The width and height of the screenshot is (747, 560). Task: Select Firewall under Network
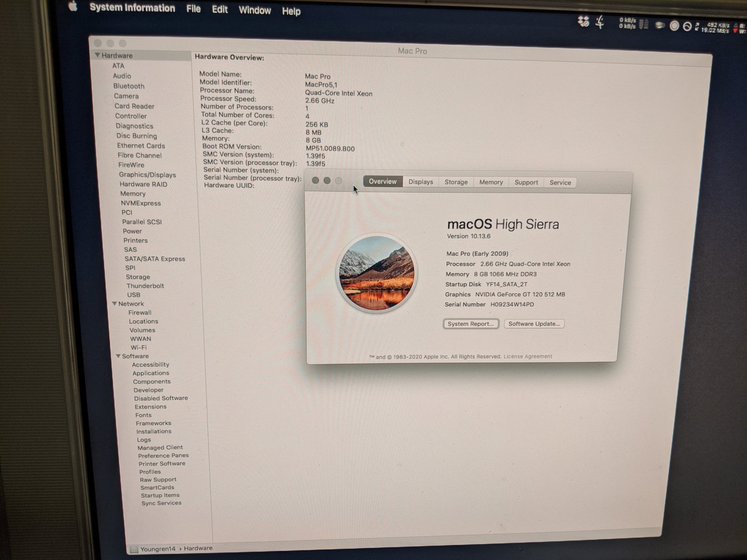pos(140,312)
